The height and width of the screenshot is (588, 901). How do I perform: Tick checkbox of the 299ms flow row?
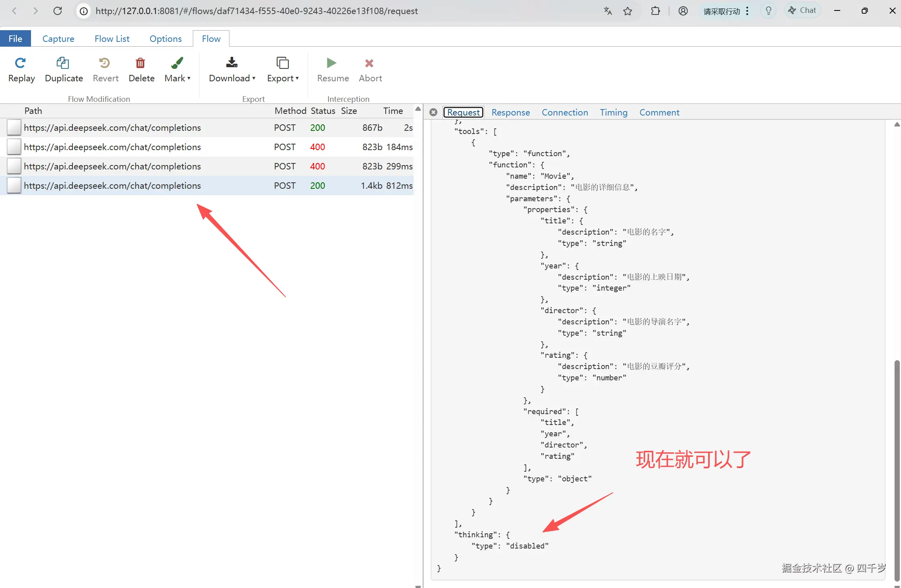pos(14,166)
